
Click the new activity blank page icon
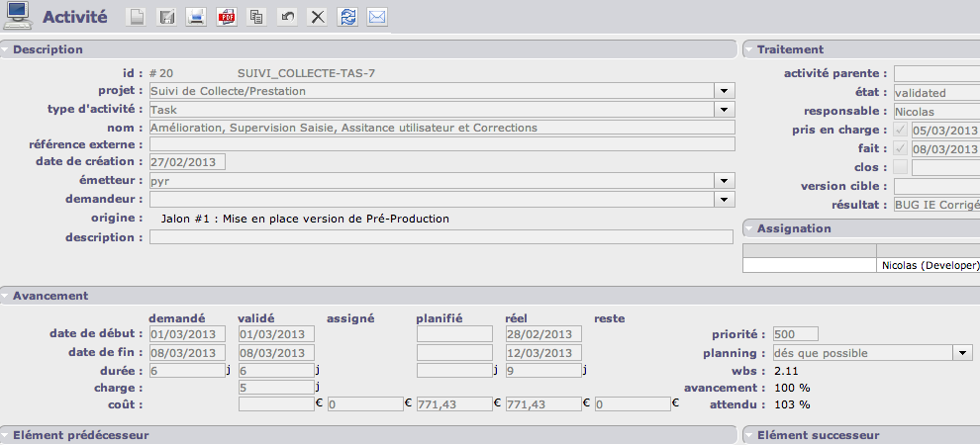pos(139,17)
